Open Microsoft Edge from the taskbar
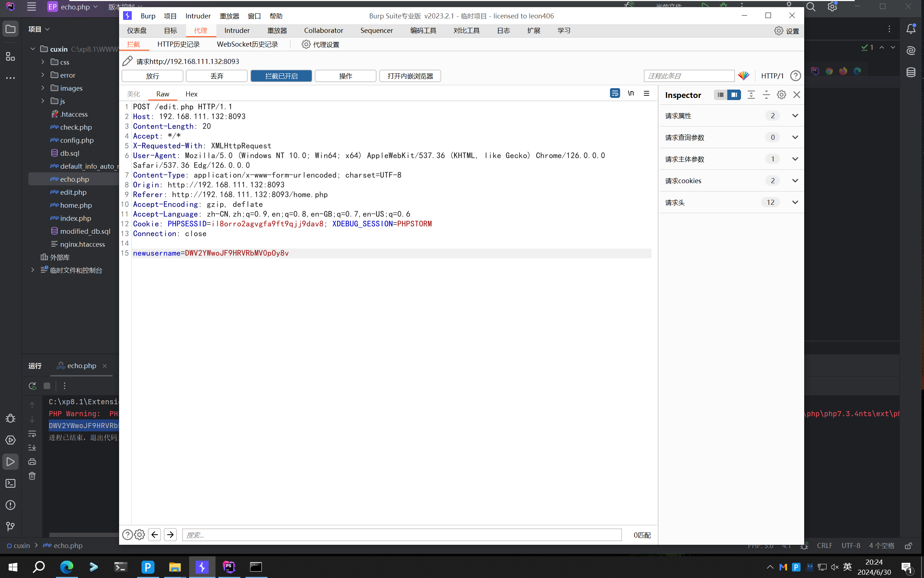The image size is (924, 578). click(x=67, y=566)
